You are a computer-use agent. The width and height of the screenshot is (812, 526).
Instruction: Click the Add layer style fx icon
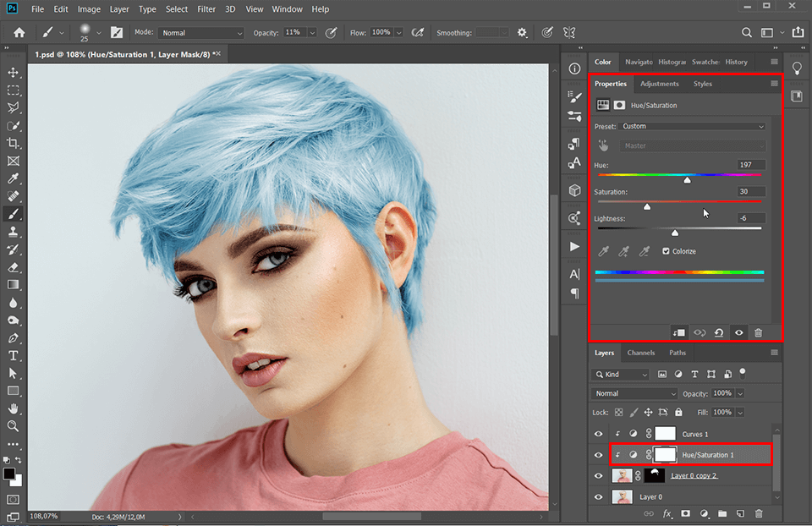pos(667,514)
